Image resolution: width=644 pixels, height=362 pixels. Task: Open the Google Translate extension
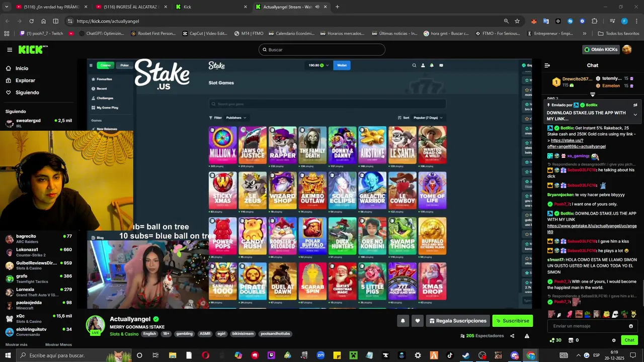tap(546, 21)
